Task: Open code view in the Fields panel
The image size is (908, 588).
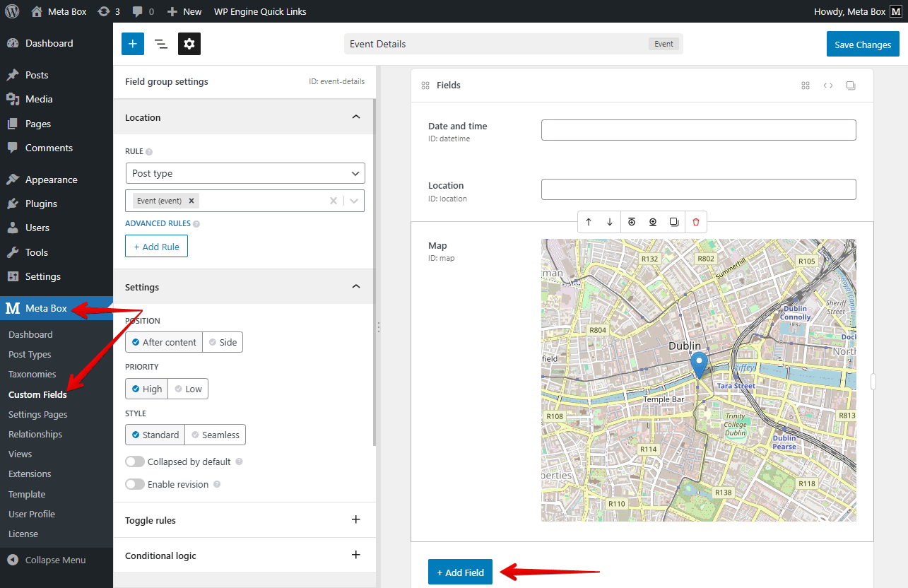Action: (x=828, y=85)
